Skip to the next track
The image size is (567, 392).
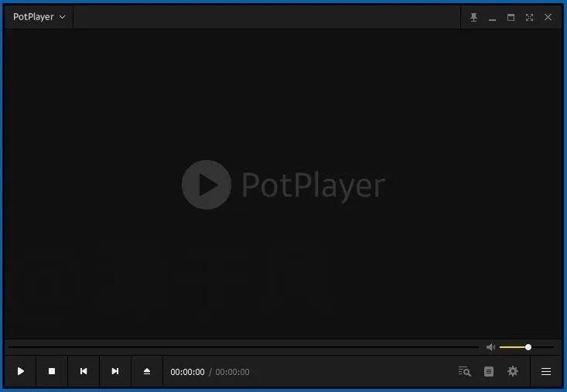(115, 371)
